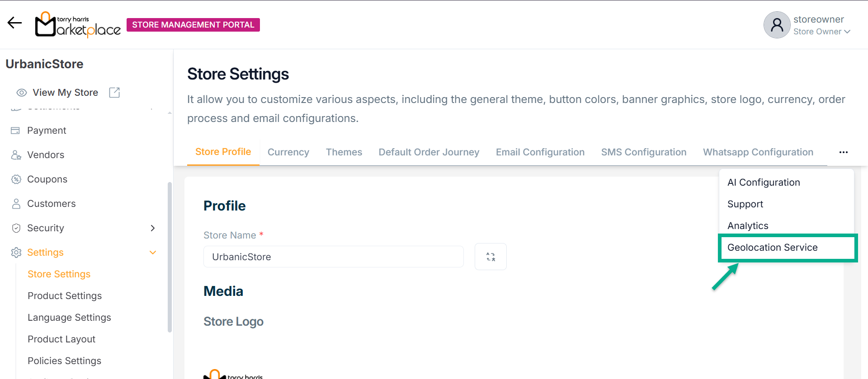Screen dimensions: 868x379
Task: Click the Payment card icon in sidebar
Action: 15,131
